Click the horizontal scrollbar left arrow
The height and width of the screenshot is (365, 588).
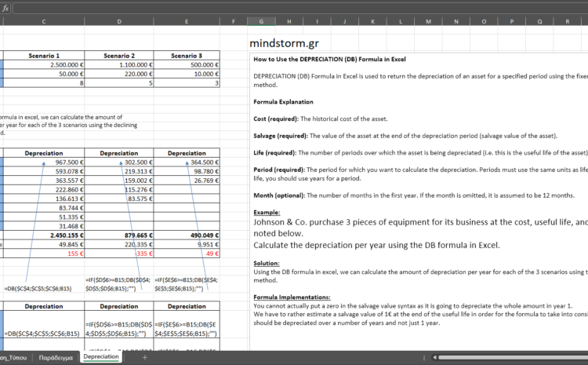click(434, 357)
